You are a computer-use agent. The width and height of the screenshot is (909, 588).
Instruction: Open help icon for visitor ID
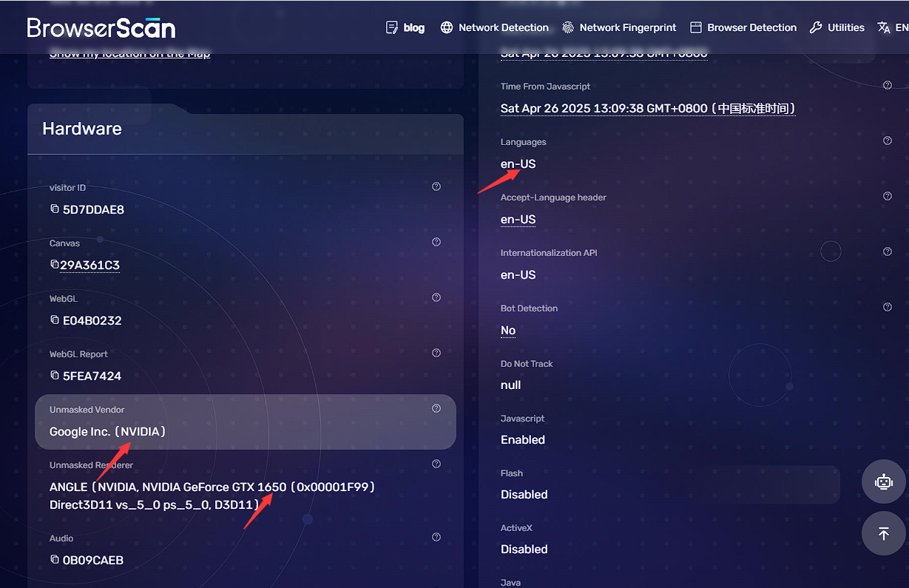click(x=436, y=186)
